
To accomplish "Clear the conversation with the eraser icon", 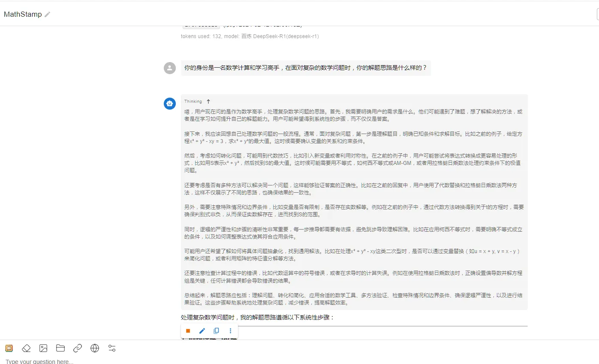I will pyautogui.click(x=26, y=348).
